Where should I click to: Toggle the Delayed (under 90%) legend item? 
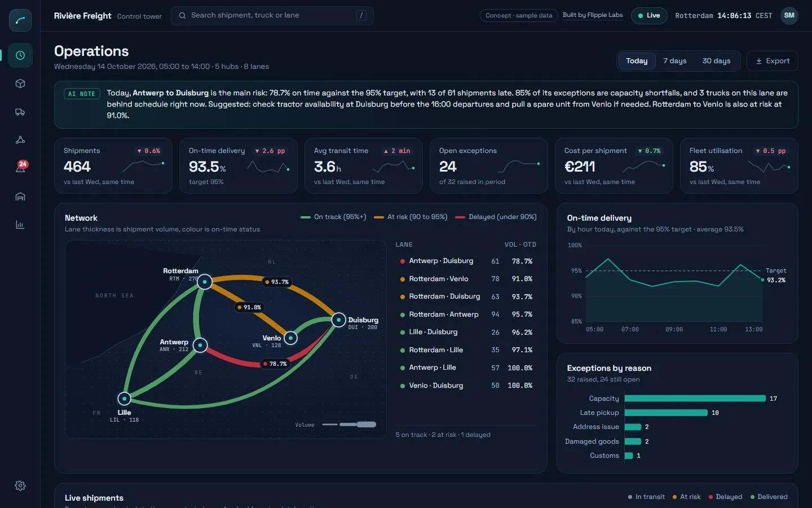[x=496, y=217]
